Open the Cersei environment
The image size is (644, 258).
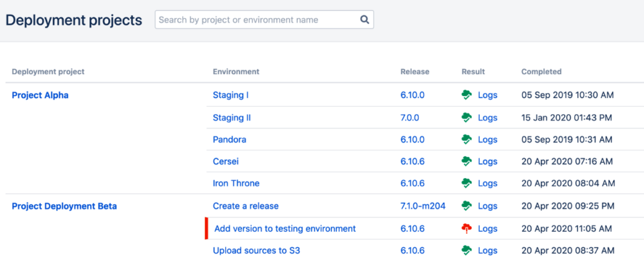[226, 161]
